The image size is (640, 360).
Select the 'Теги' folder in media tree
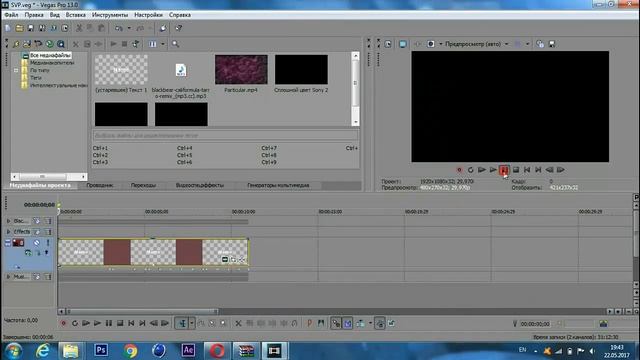click(x=36, y=78)
